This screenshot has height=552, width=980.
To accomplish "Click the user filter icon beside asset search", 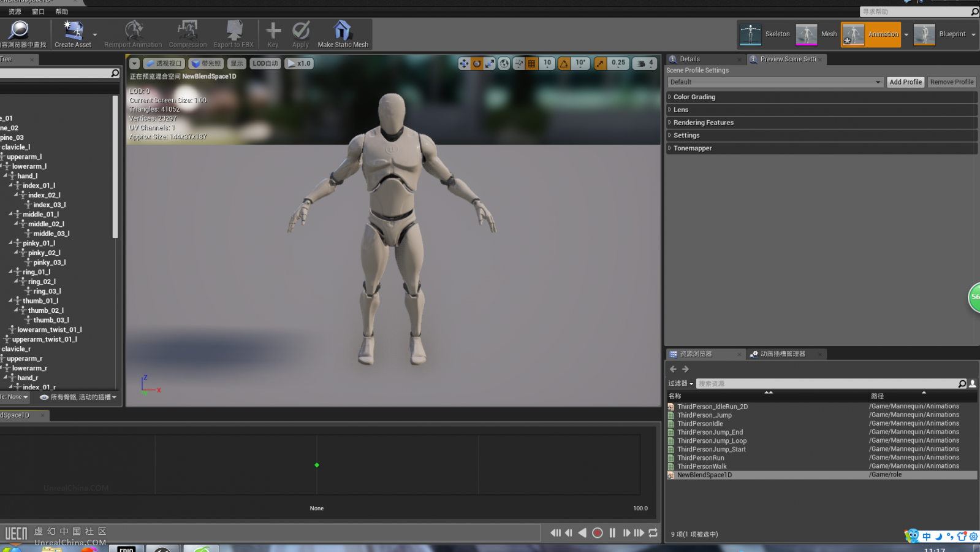I will (x=973, y=383).
